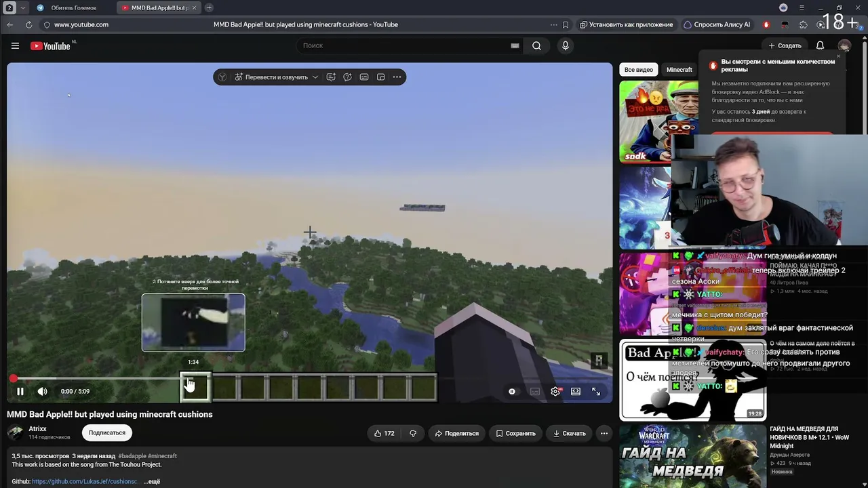868x488 pixels.
Task: Open the GitHub link in description
Action: click(x=85, y=481)
